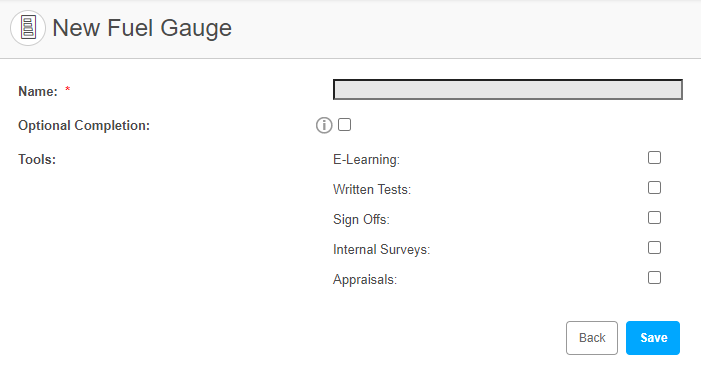Click the Written Tests label text
This screenshot has width=701, height=373.
(372, 189)
